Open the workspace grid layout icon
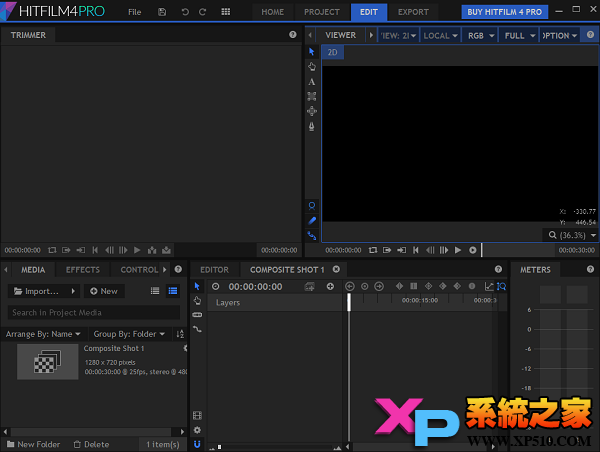This screenshot has width=600, height=452. pos(226,12)
